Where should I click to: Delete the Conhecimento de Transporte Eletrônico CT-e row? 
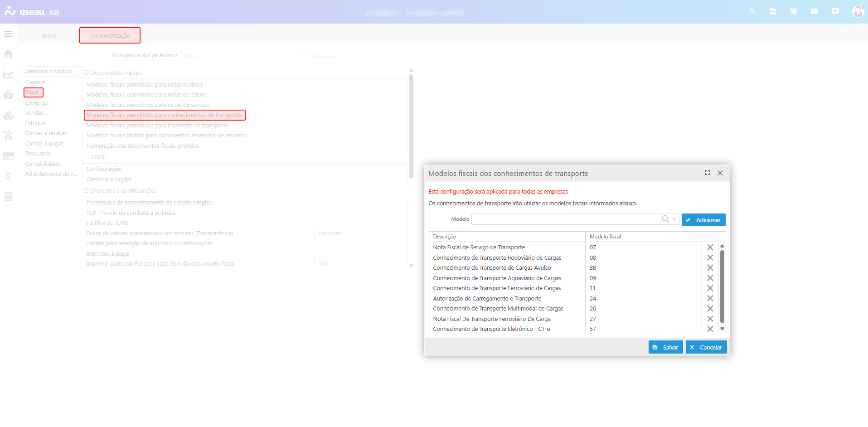click(x=710, y=329)
